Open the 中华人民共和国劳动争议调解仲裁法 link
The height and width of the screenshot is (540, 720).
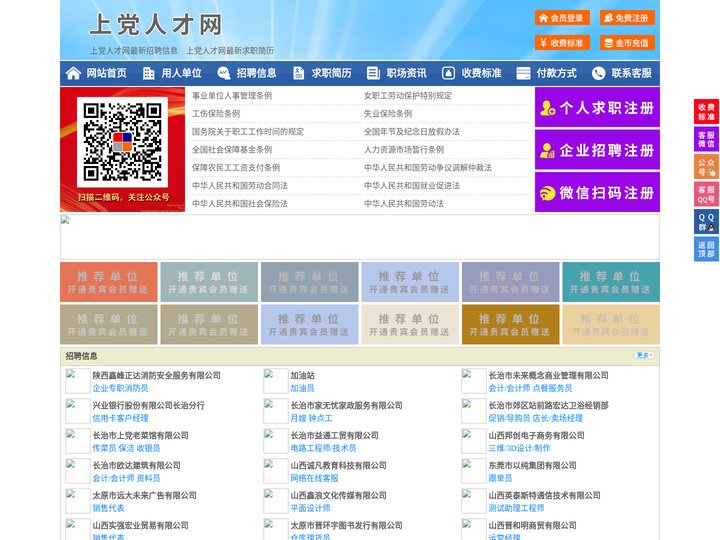[x=428, y=167]
